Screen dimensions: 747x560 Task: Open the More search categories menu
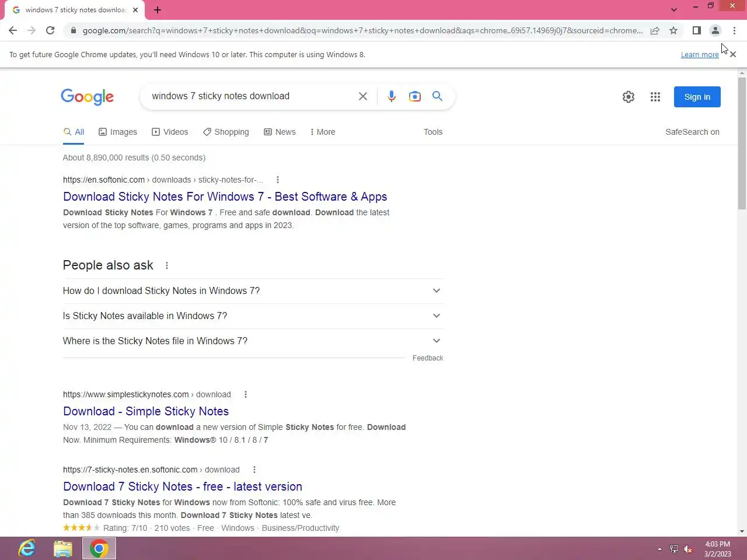tap(323, 132)
